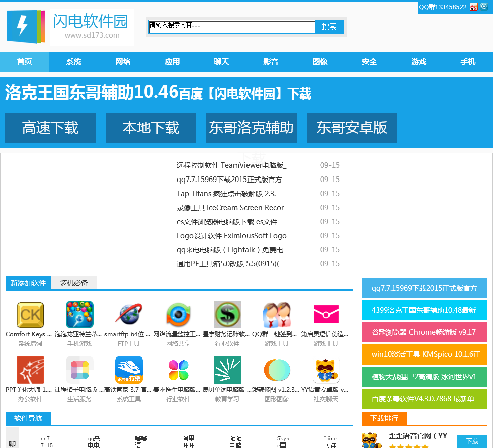Open the PPT美化大师 red star icon
This screenshot has width=493, height=448.
pyautogui.click(x=30, y=370)
